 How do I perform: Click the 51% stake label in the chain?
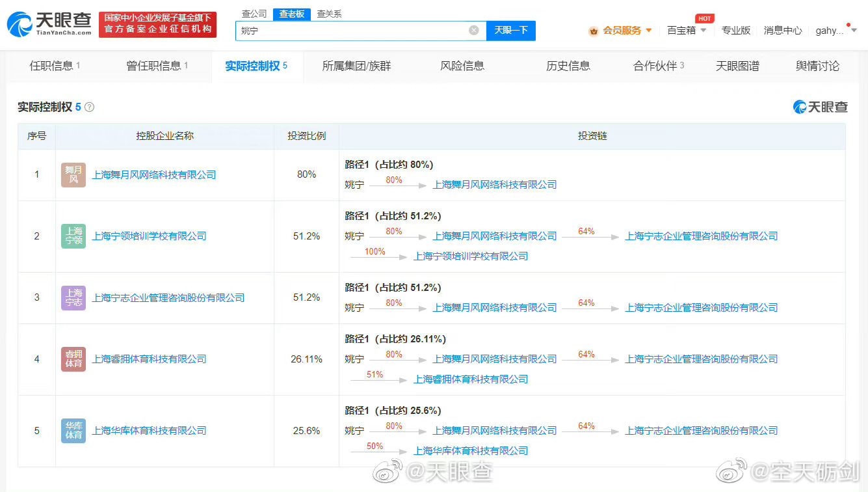tap(375, 375)
